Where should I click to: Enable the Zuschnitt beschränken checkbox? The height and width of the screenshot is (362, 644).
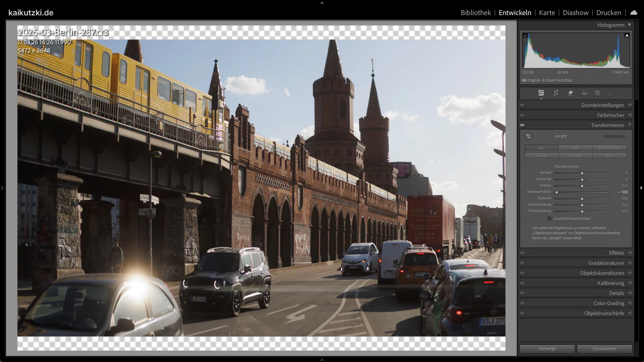[549, 219]
